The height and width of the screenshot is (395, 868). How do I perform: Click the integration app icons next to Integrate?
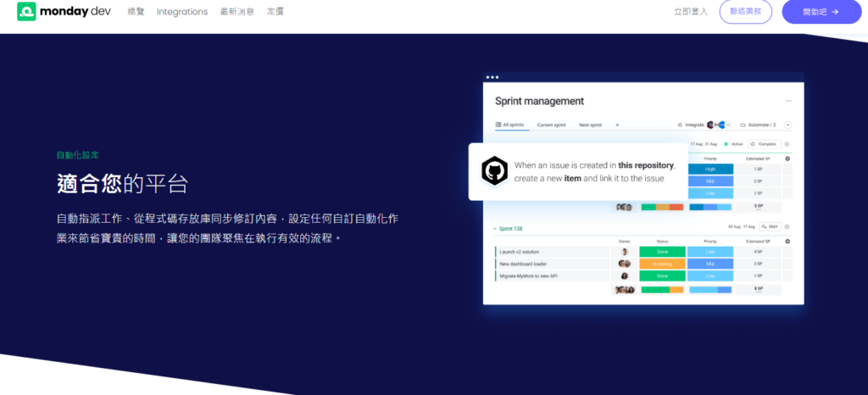718,125
